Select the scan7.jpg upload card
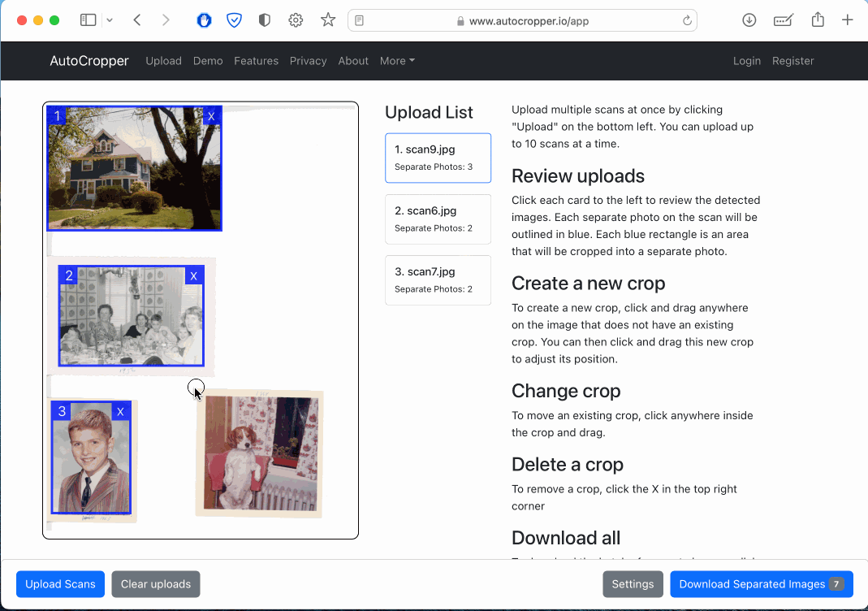This screenshot has height=611, width=868. pyautogui.click(x=438, y=279)
